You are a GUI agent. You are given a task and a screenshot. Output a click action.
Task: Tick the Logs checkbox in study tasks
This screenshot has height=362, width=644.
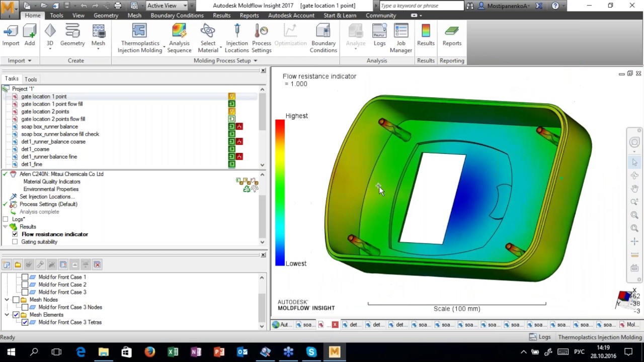[x=6, y=219]
